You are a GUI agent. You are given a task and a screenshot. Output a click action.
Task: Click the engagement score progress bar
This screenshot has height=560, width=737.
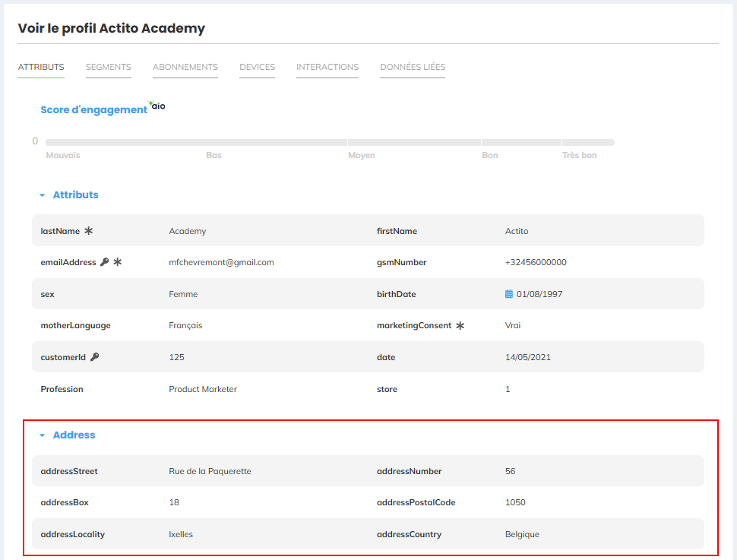330,142
